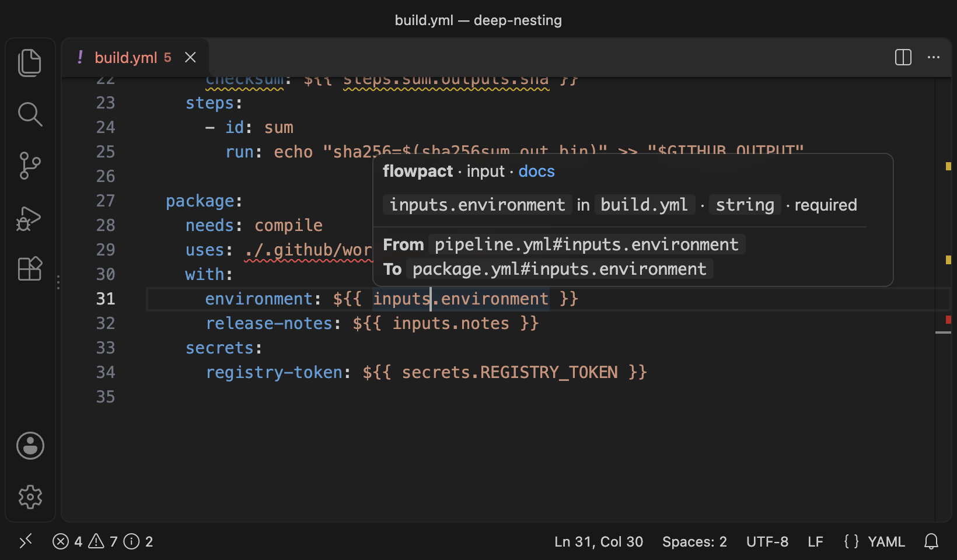This screenshot has width=957, height=560.
Task: Open the notifications bell
Action: click(x=931, y=541)
